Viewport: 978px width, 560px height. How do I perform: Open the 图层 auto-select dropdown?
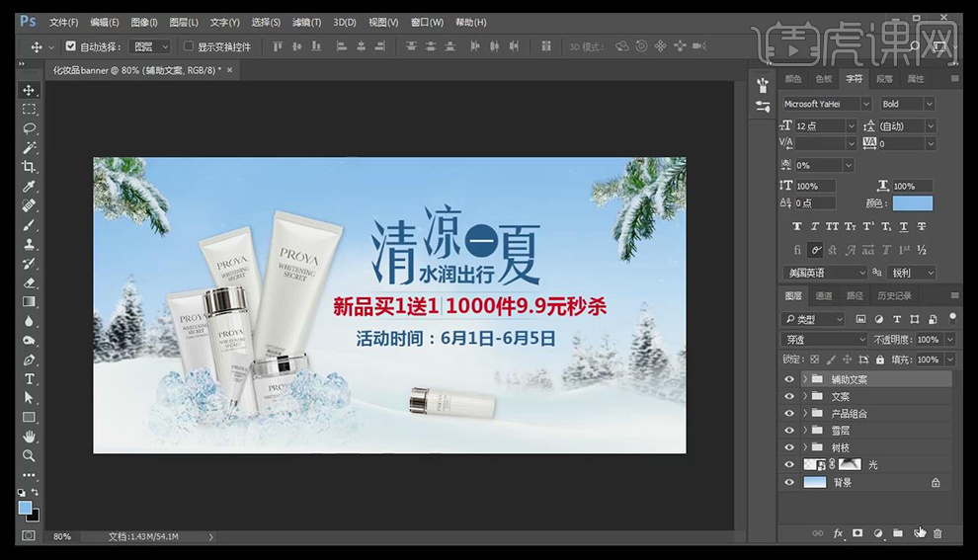(149, 46)
